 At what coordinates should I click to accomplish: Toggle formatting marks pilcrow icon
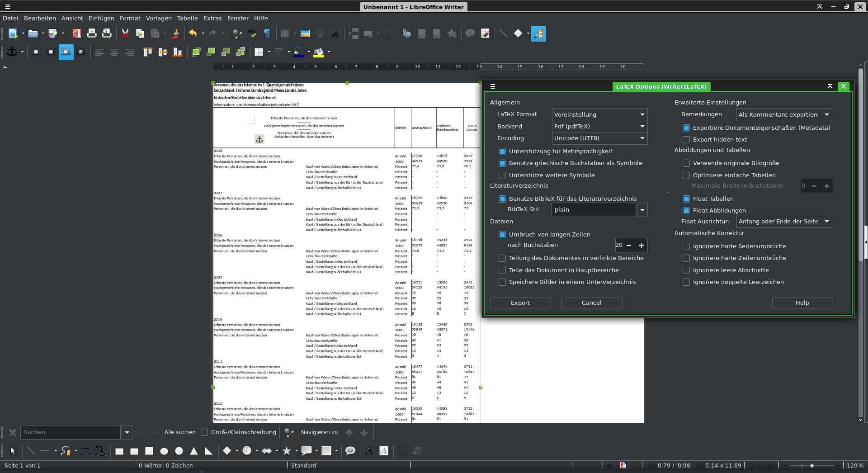pos(267,33)
